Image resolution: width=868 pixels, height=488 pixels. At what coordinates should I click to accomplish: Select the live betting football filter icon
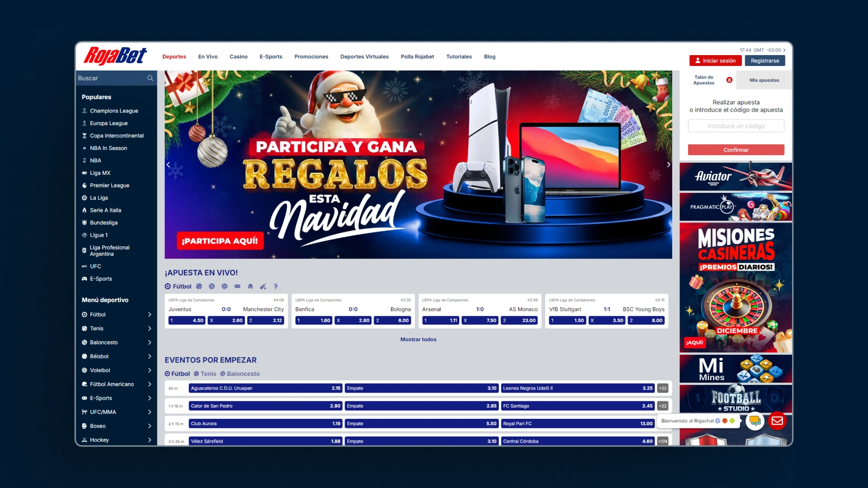[x=169, y=286]
